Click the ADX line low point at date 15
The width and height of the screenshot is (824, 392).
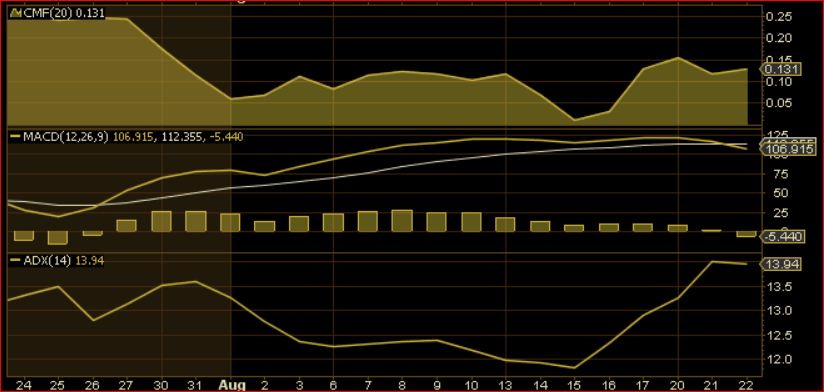point(574,367)
